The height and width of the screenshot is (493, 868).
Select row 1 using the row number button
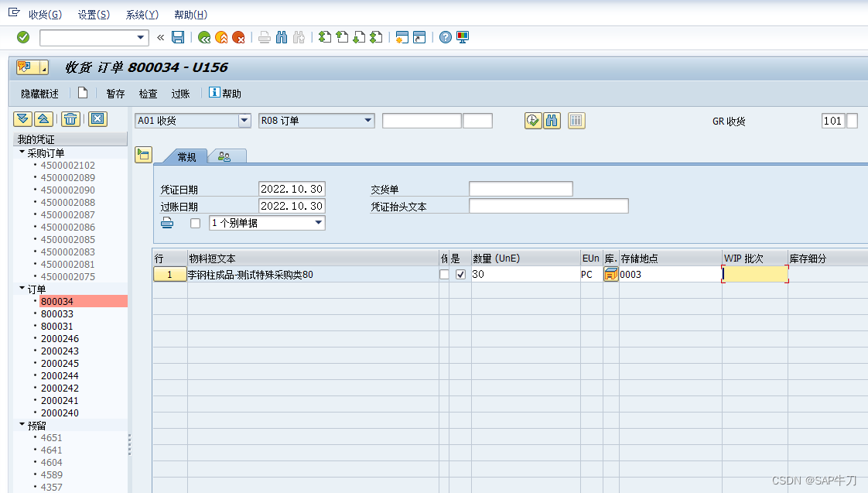click(x=169, y=274)
